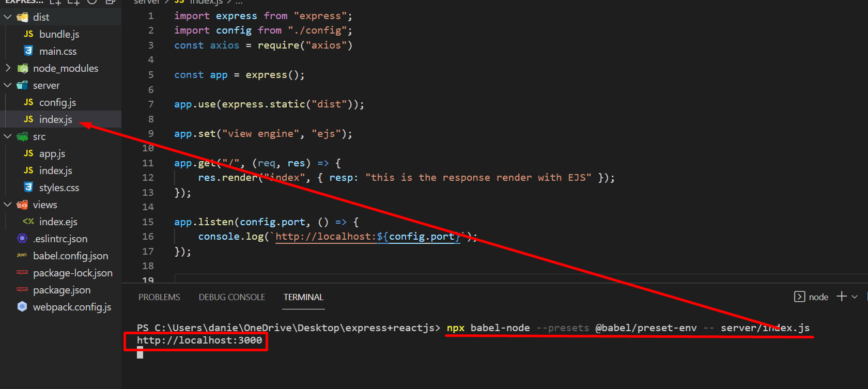This screenshot has height=389, width=868.
Task: Click the webpack icon of webpack.config.js
Action: [x=22, y=307]
